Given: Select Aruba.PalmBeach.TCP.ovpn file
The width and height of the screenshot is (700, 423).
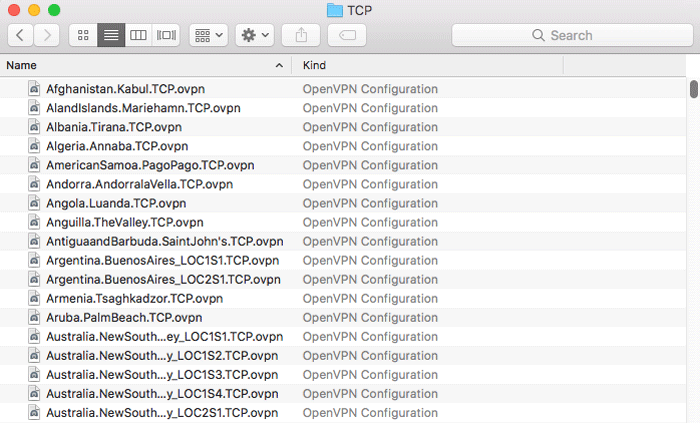Looking at the screenshot, I should (x=124, y=318).
